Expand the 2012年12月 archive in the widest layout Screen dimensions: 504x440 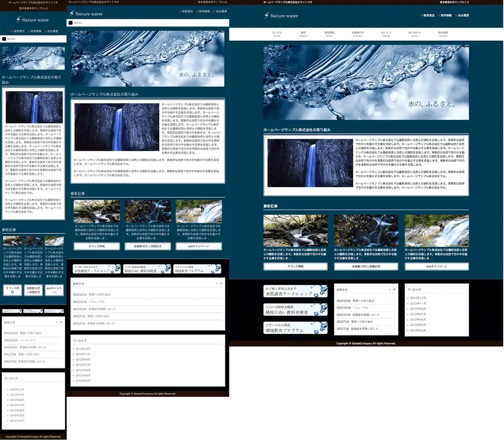pos(418,298)
